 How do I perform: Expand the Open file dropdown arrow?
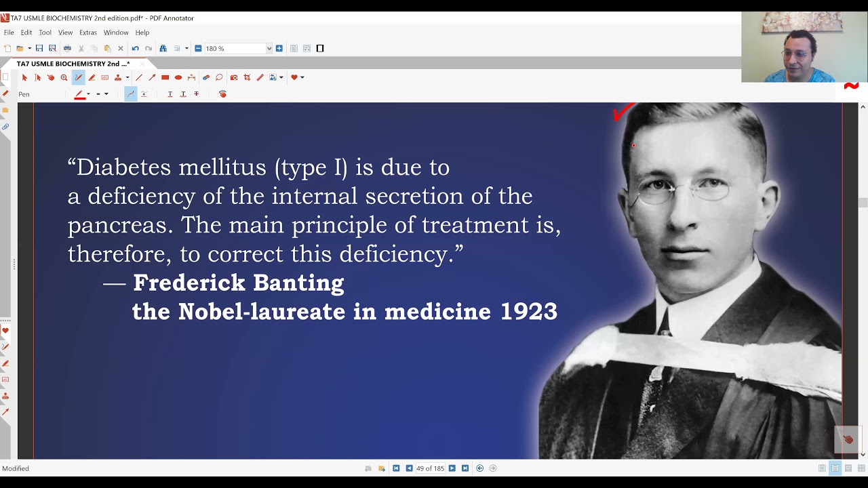pos(29,48)
